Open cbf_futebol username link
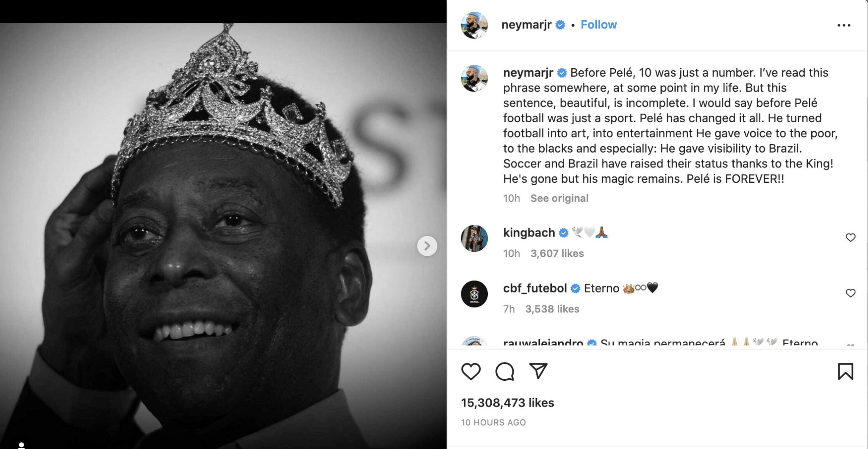Viewport: 868px width, 449px height. [535, 288]
